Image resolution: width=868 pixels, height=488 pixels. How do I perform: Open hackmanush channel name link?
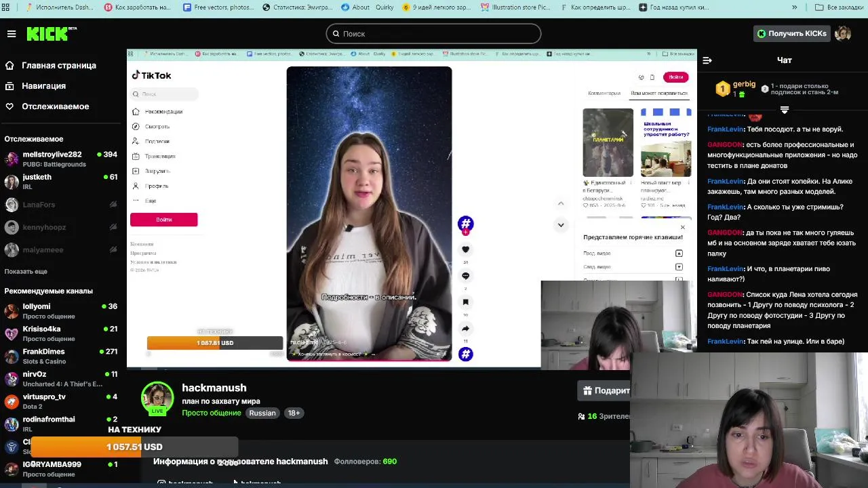(x=214, y=388)
